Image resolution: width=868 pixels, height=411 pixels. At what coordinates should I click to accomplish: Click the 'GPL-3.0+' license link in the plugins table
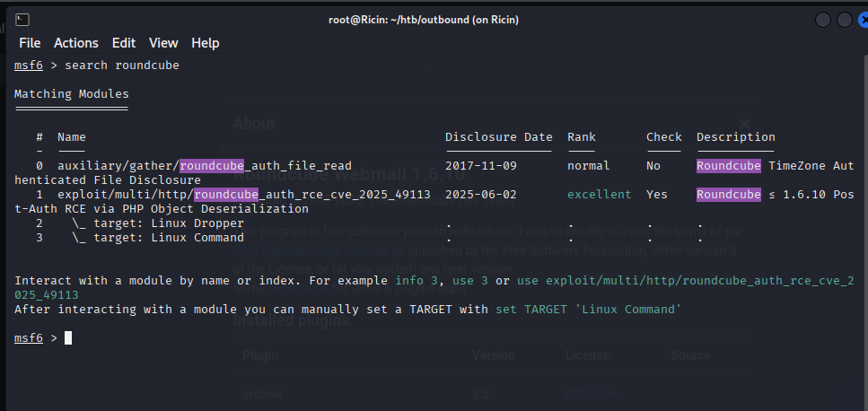(x=589, y=394)
